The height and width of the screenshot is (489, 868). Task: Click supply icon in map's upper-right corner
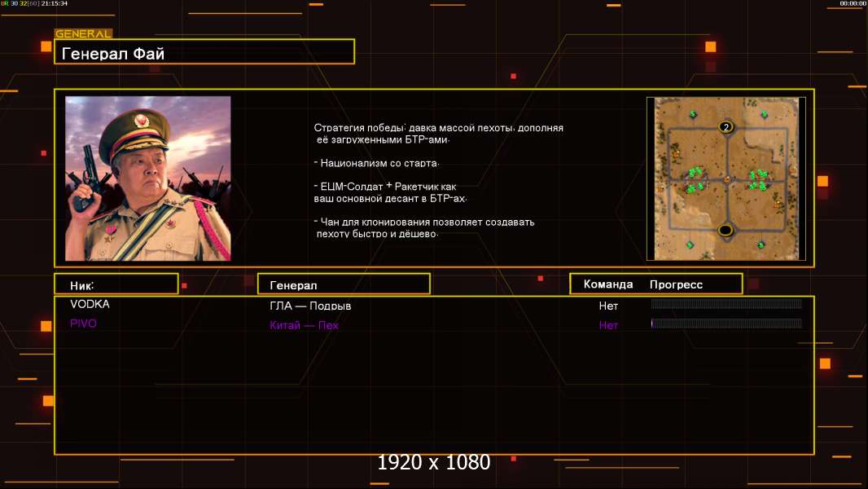(764, 115)
